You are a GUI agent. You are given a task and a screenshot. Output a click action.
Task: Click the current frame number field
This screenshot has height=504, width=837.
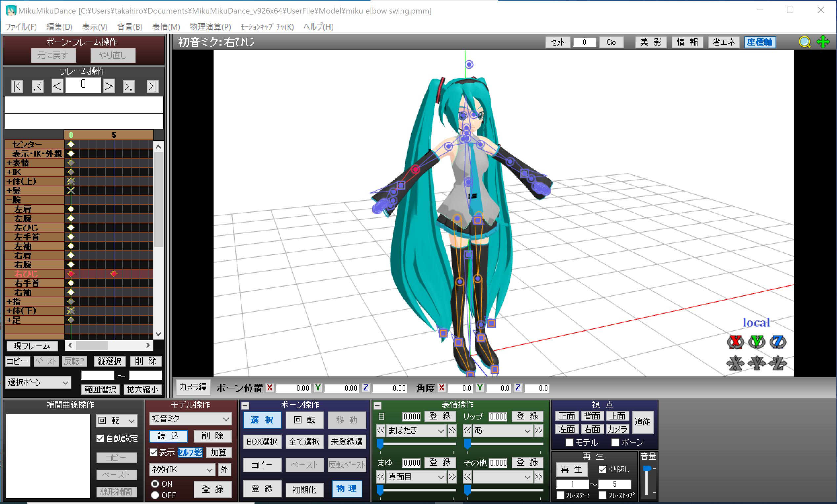click(83, 86)
